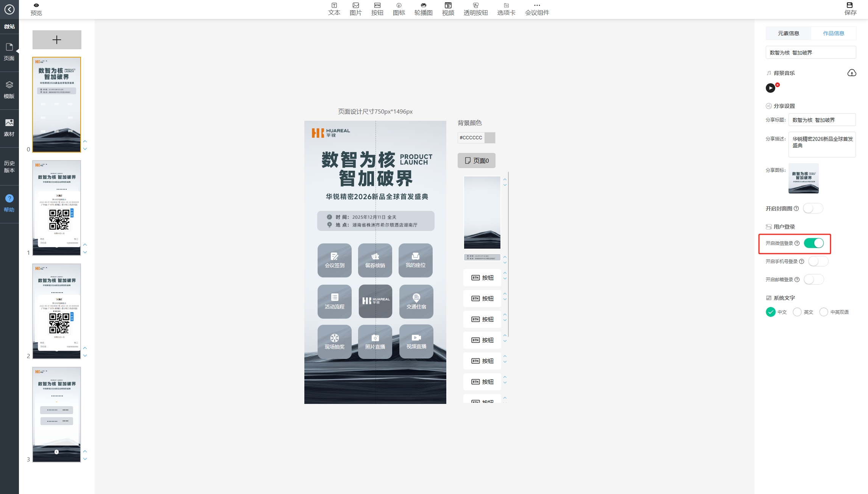Click the back arrow icon
868x494 pixels.
pyautogui.click(x=9, y=9)
